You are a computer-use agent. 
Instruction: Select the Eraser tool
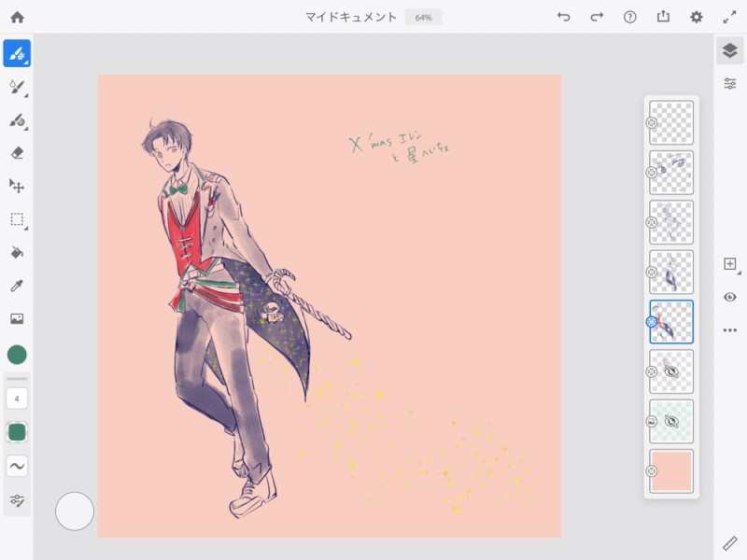(x=17, y=153)
